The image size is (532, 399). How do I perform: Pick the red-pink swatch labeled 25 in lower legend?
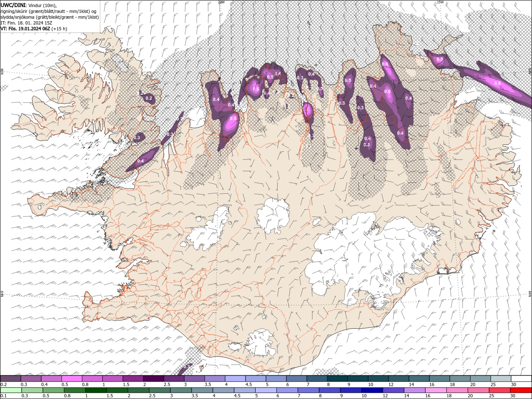tap(500, 390)
